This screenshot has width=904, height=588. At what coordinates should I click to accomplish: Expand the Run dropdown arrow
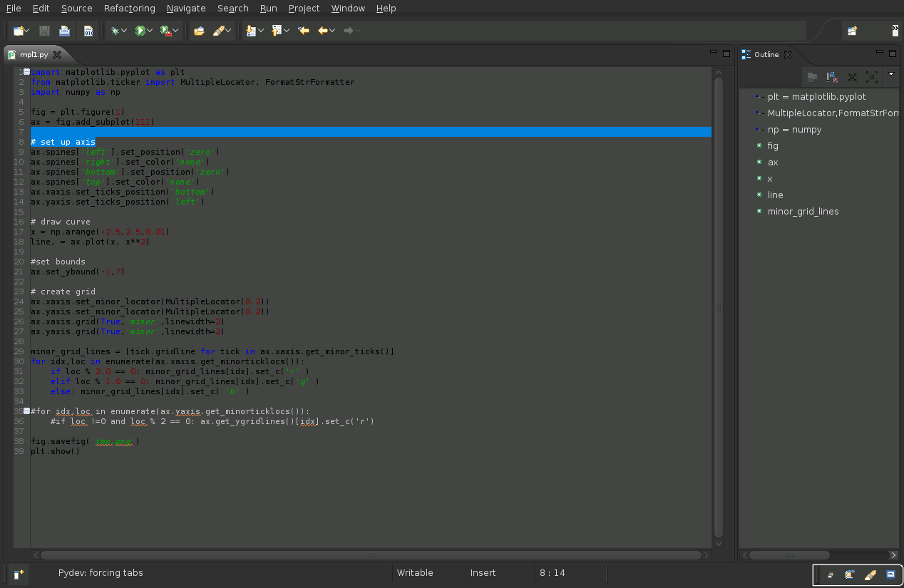(x=150, y=31)
